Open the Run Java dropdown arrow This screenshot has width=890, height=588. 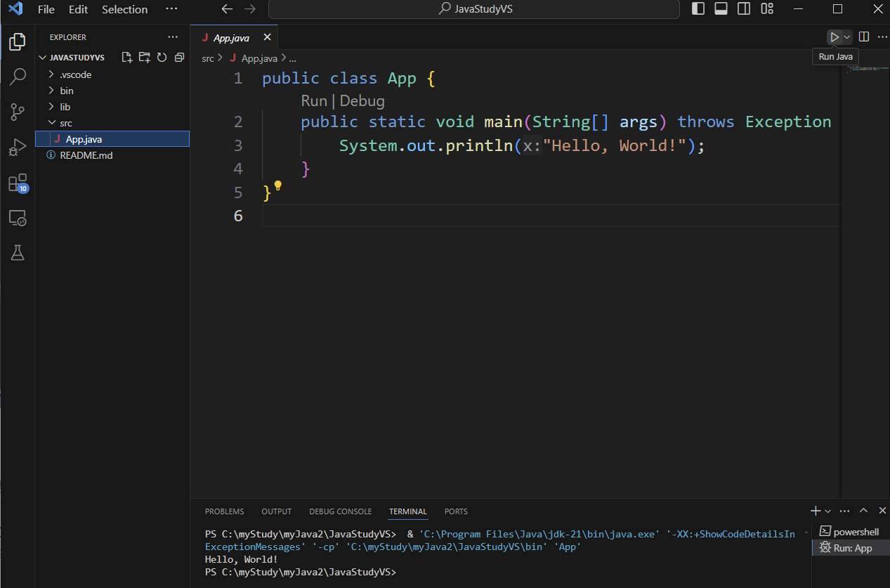847,37
